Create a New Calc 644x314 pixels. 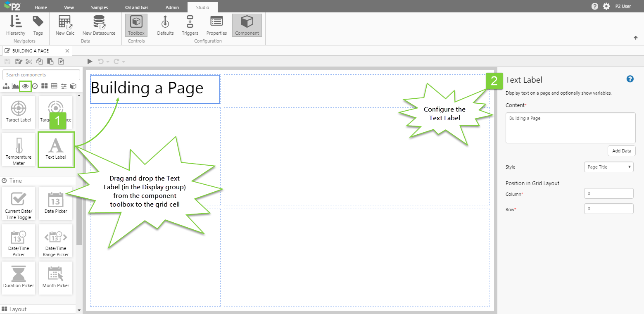(65, 25)
